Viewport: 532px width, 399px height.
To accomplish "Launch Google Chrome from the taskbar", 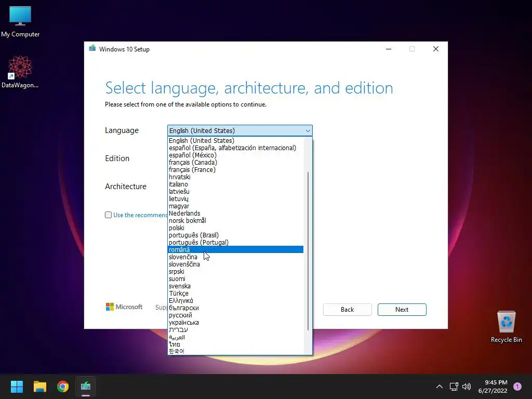I will (x=63, y=387).
